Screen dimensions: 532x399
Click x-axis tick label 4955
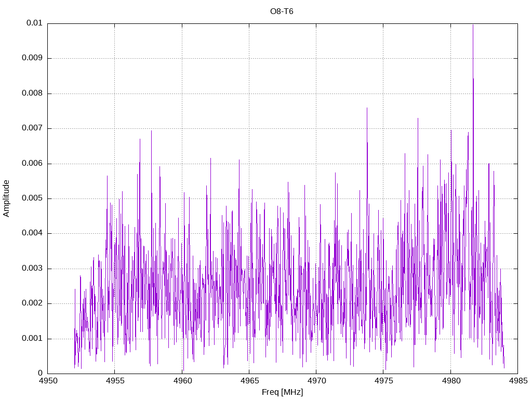tap(115, 382)
